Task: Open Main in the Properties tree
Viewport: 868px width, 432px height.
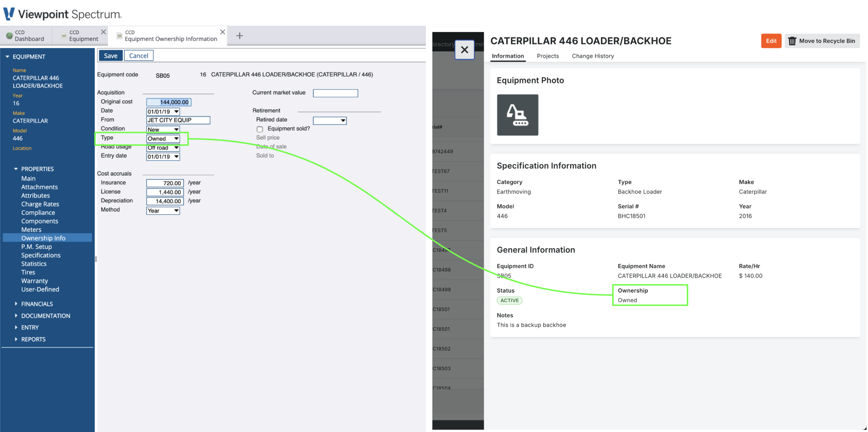Action: point(28,178)
